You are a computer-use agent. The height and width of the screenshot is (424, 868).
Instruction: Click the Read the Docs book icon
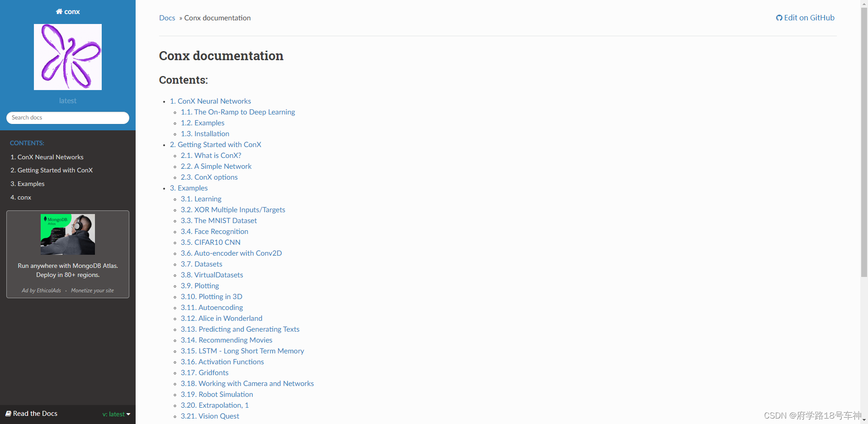(8, 414)
